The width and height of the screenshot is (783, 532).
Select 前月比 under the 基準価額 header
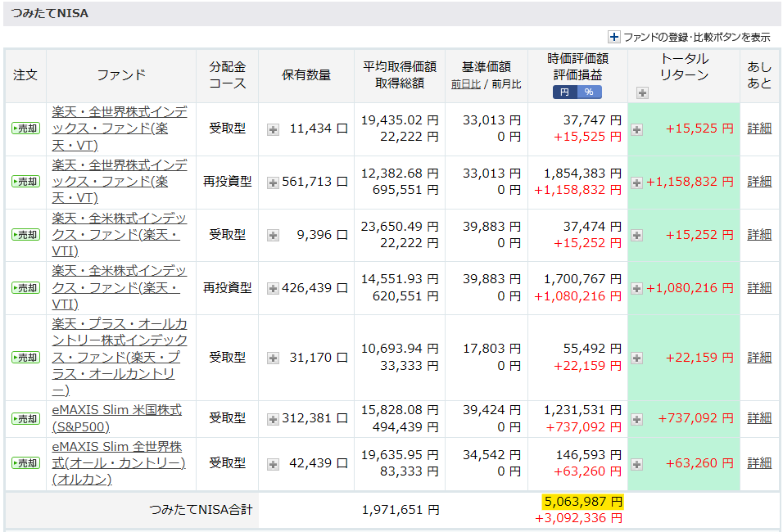(506, 83)
